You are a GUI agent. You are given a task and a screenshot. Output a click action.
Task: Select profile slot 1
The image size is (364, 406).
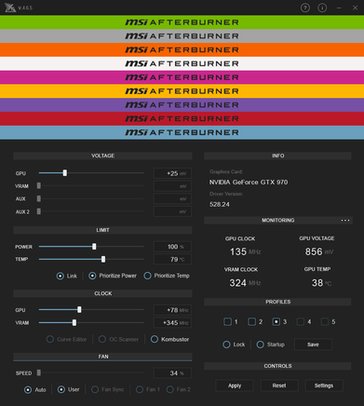click(x=228, y=322)
